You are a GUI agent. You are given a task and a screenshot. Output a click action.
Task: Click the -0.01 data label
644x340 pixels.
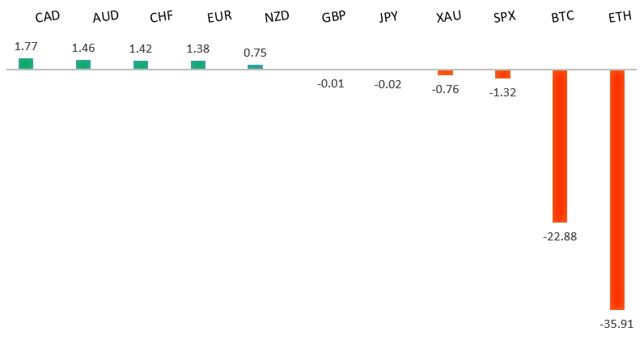pyautogui.click(x=331, y=83)
